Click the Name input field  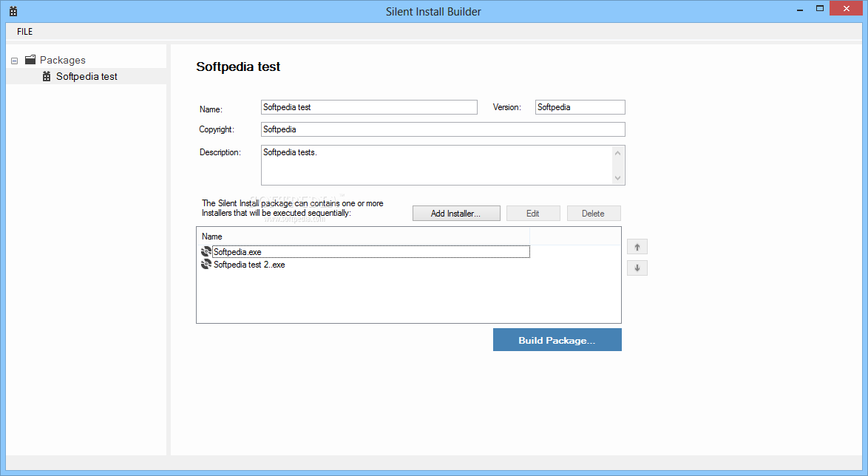click(369, 107)
